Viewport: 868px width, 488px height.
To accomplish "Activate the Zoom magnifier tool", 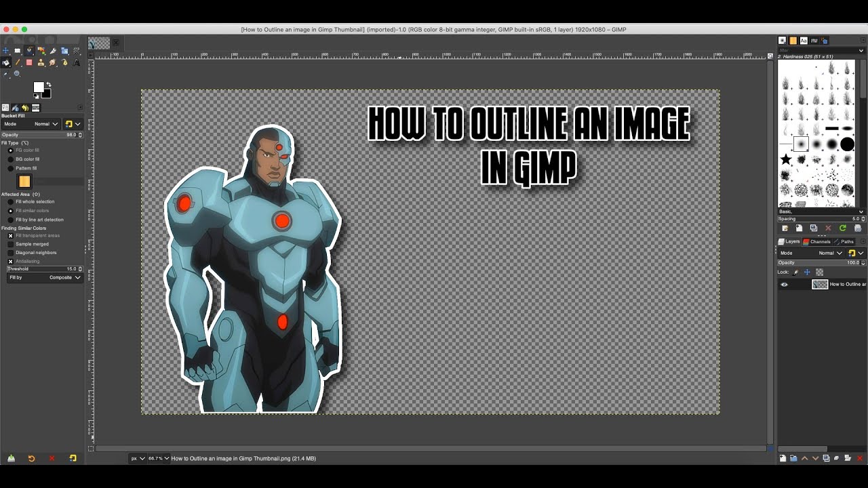I will tap(16, 73).
